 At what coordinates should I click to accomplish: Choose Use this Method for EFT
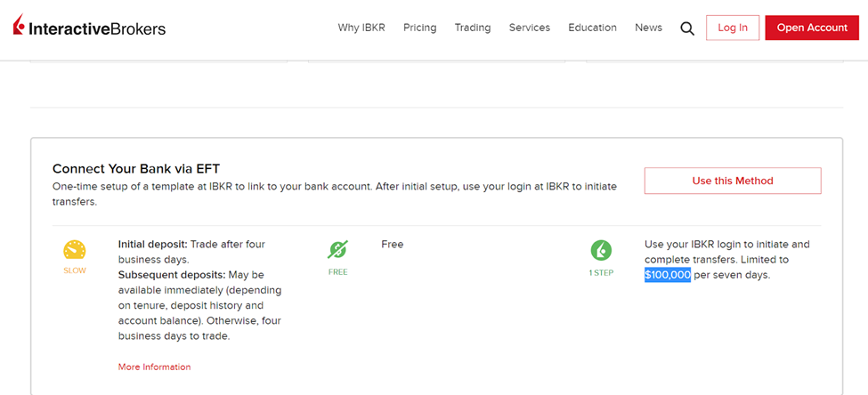click(x=733, y=181)
